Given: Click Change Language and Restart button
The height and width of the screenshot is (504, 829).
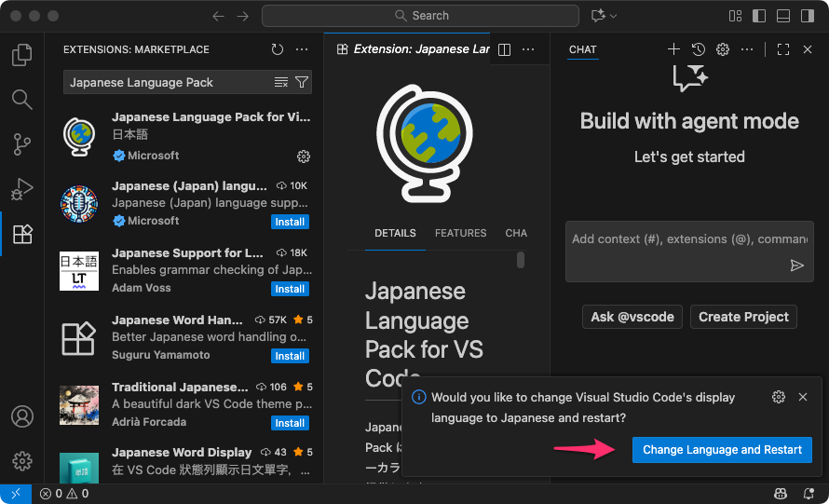Looking at the screenshot, I should 722,450.
